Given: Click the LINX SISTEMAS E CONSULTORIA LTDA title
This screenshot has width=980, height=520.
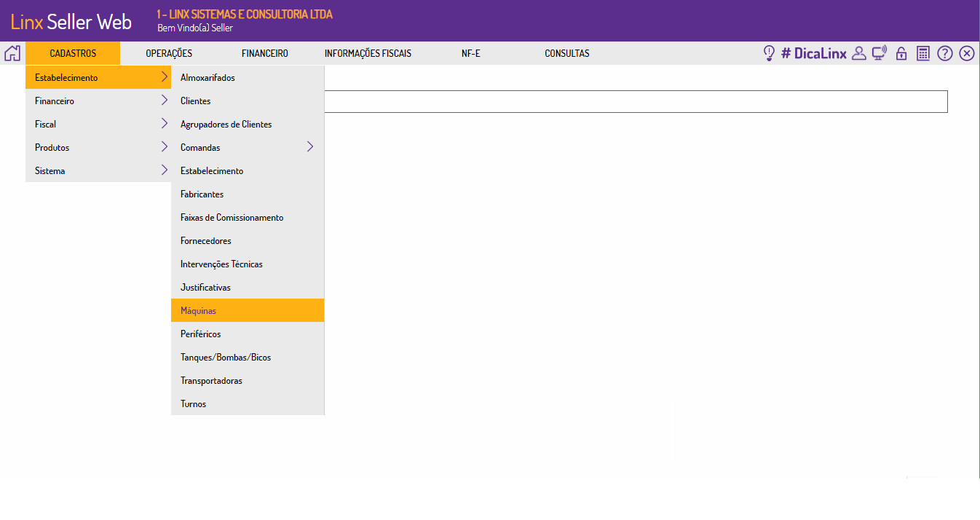Looking at the screenshot, I should pos(245,14).
